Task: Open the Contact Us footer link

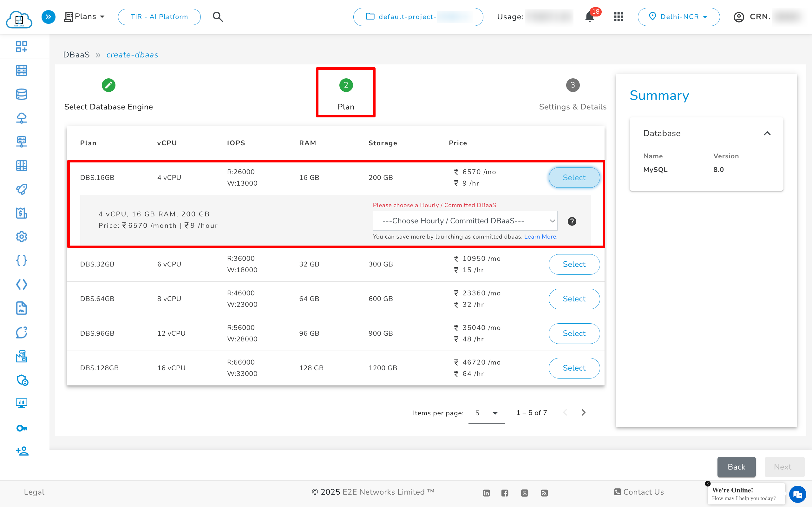Action: [x=639, y=492]
